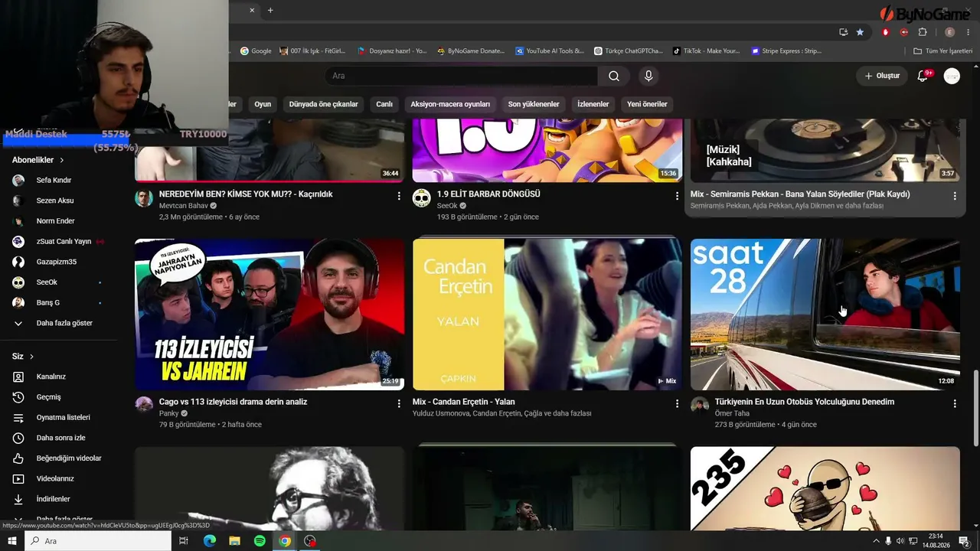Open Mevtcan Bahav channel avatar
The image size is (980, 551).
click(144, 198)
